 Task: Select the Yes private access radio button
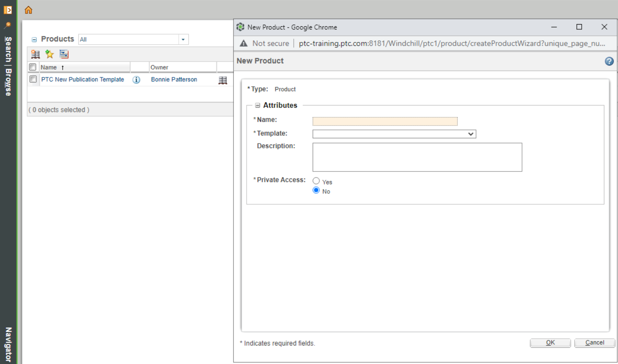[x=316, y=180]
